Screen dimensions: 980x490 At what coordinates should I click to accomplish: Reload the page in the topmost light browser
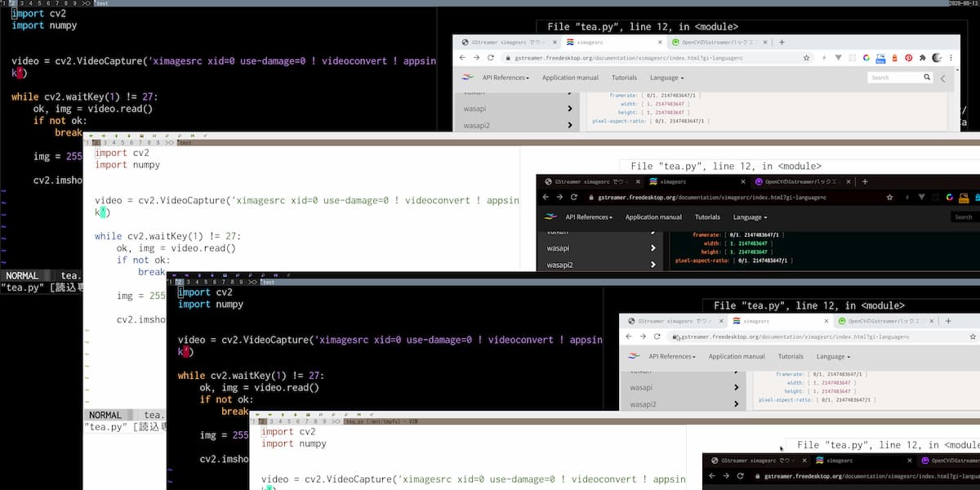pos(490,58)
